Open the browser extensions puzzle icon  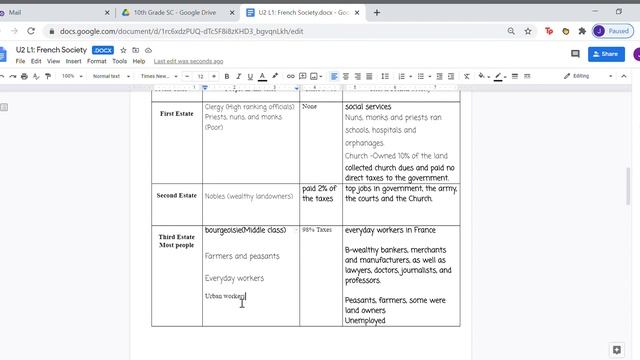click(582, 31)
